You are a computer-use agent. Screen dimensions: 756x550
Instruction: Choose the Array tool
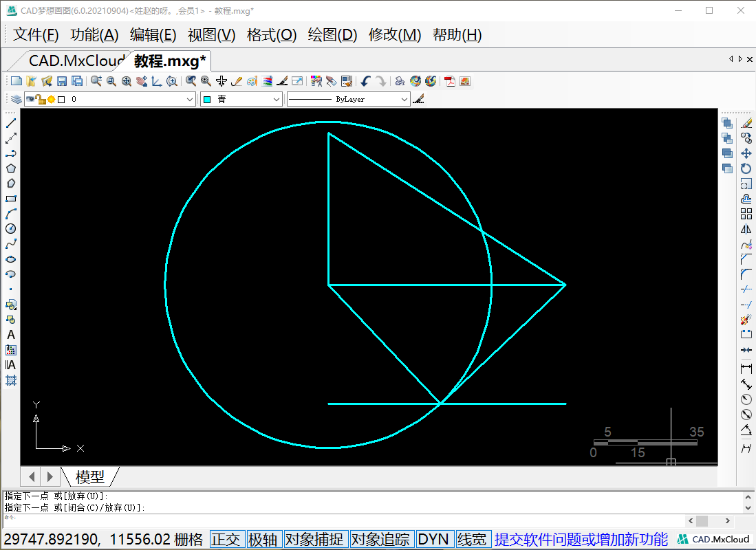coord(746,214)
